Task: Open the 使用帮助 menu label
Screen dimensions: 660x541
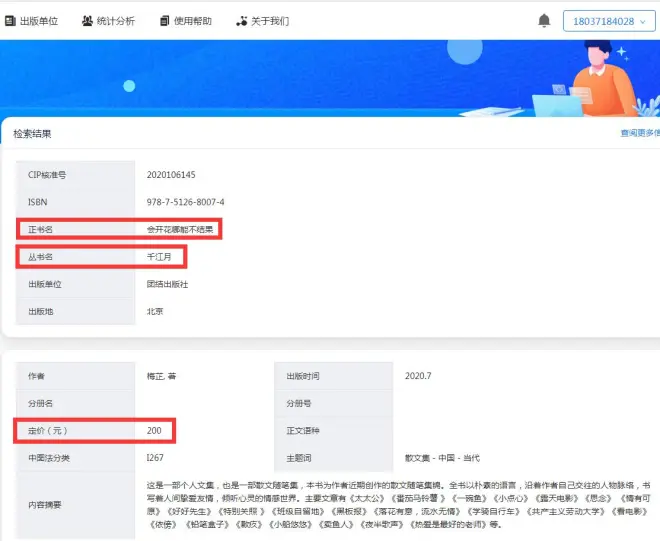Action: pos(194,20)
